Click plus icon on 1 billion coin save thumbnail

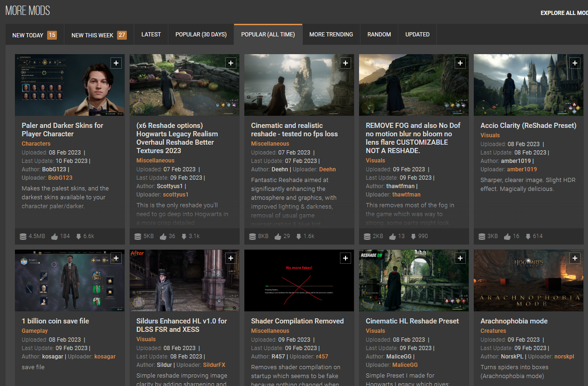coord(116,259)
